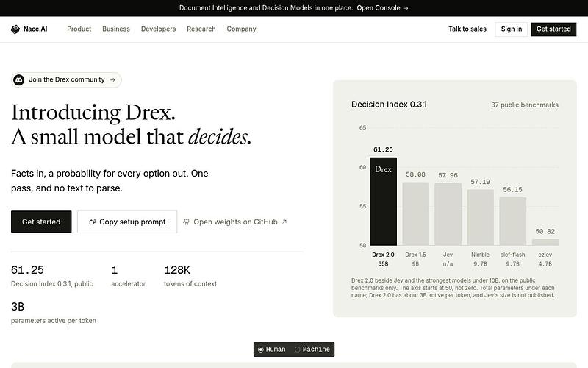Click the Drex 1.5 bar labeled 58.08
This screenshot has height=368, width=588.
point(415,214)
